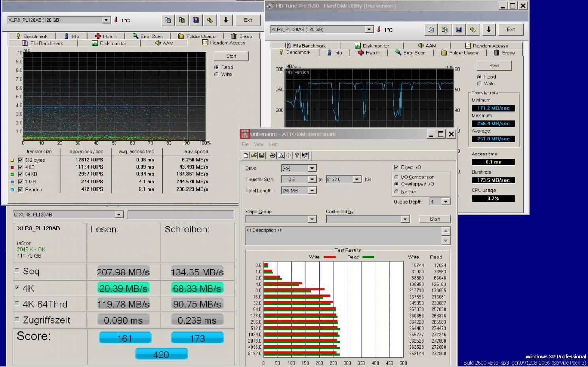Select the I/O Comparison radio button

(396, 177)
